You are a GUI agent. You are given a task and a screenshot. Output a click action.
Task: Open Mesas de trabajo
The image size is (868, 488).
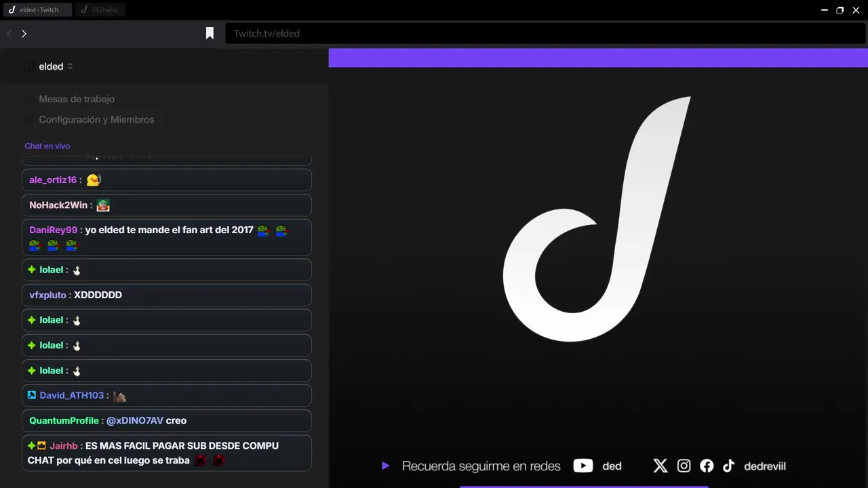click(x=77, y=99)
